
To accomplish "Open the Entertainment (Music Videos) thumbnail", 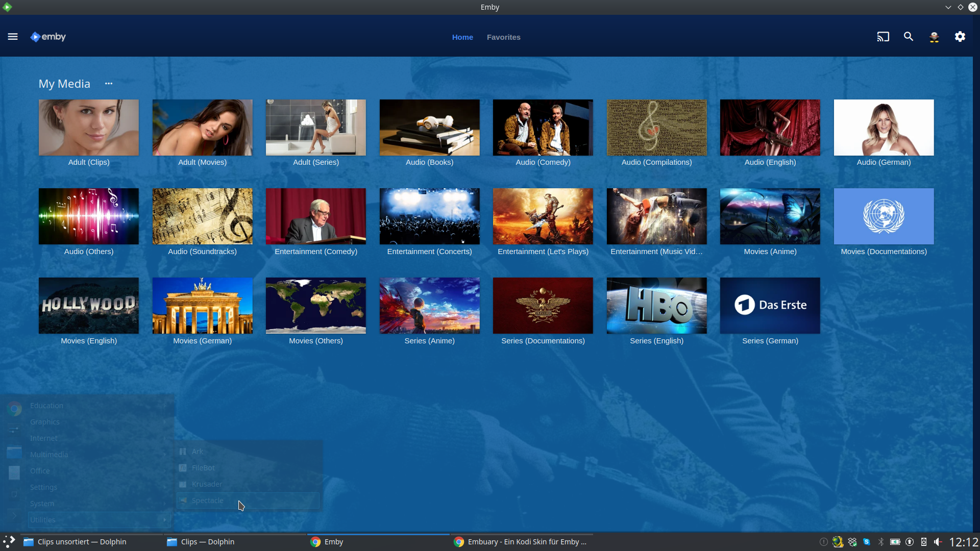I will [x=656, y=216].
